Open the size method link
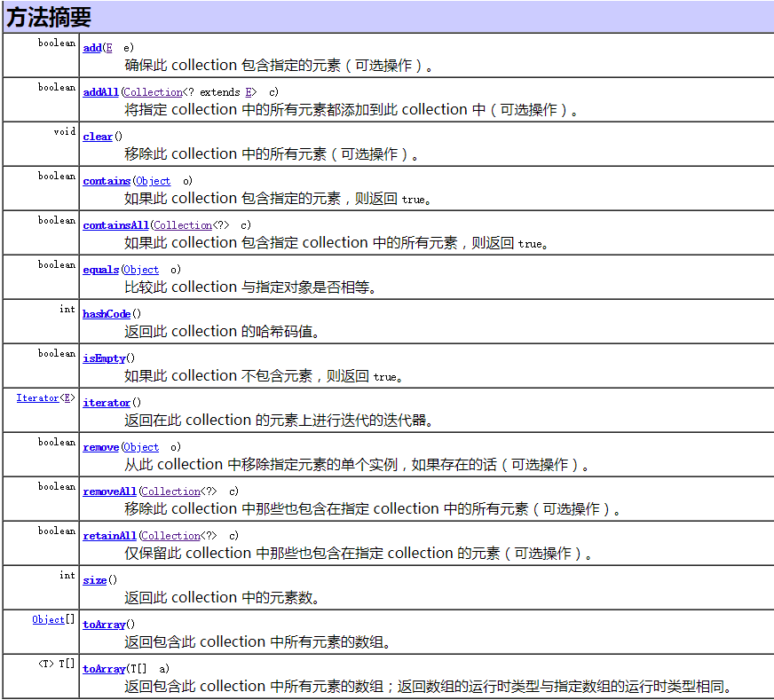774x700 pixels. (95, 580)
